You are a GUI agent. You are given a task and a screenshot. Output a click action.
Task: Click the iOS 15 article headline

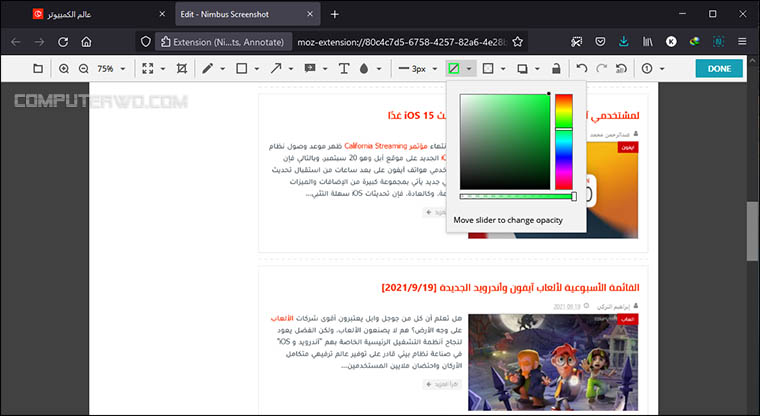514,115
